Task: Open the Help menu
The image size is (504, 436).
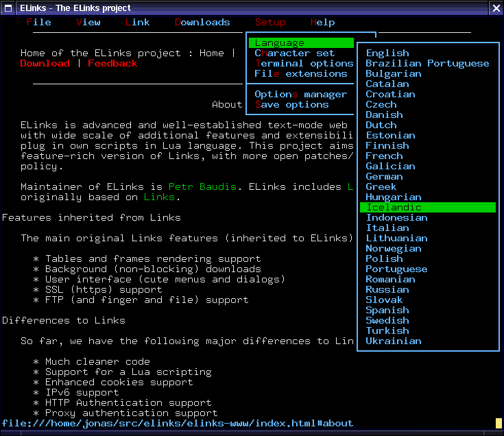Action: pos(323,22)
